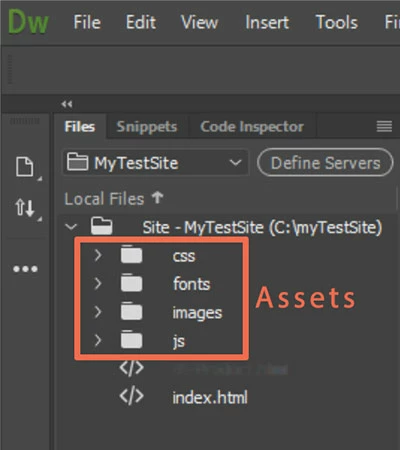The height and width of the screenshot is (450, 400).
Task: Open the Insert menu
Action: [267, 22]
